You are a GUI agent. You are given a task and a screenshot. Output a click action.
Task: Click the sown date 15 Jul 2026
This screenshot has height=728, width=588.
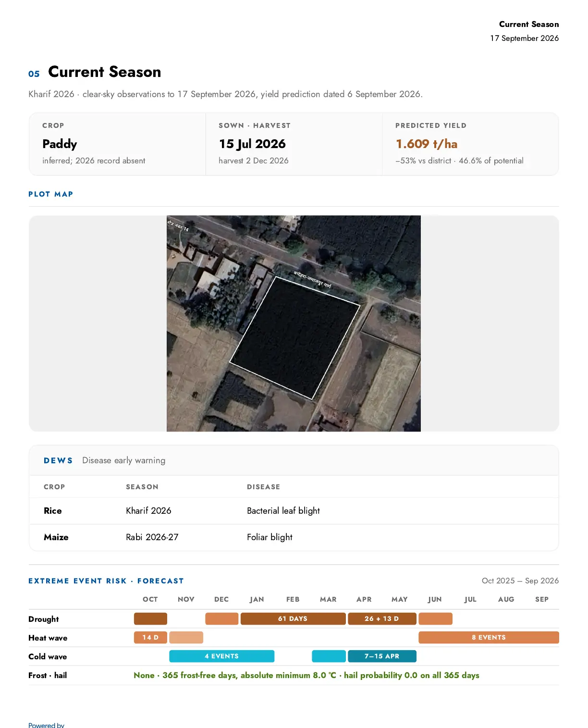tap(252, 144)
